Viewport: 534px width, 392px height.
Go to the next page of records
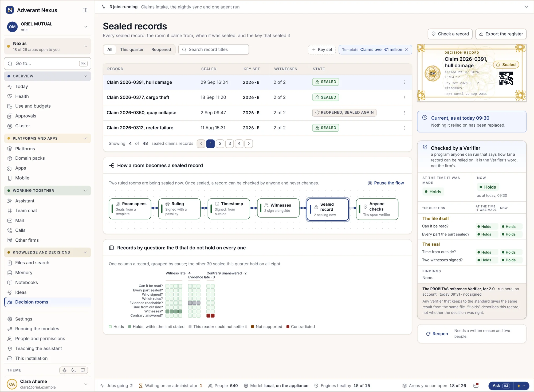(x=249, y=144)
